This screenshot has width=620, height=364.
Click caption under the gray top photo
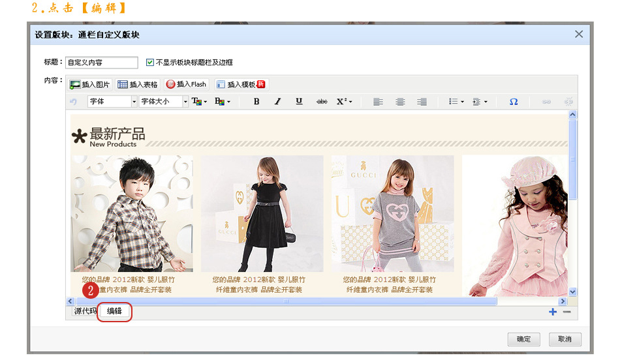click(390, 284)
